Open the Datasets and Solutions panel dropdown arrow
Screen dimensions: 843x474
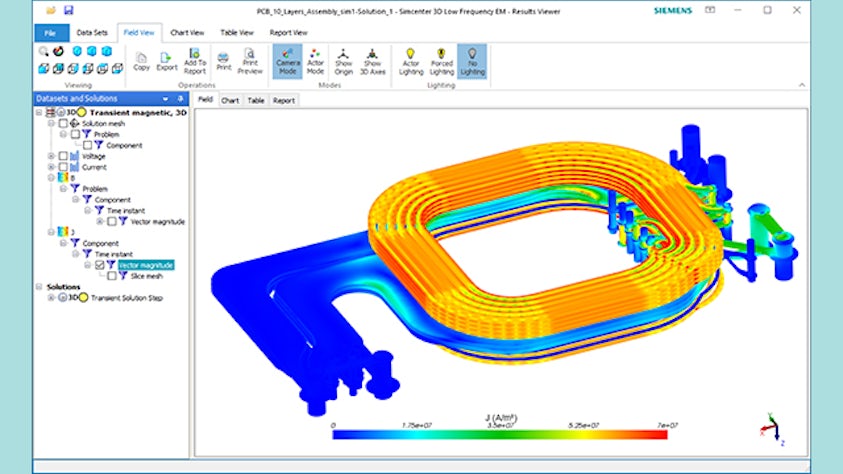pyautogui.click(x=166, y=99)
